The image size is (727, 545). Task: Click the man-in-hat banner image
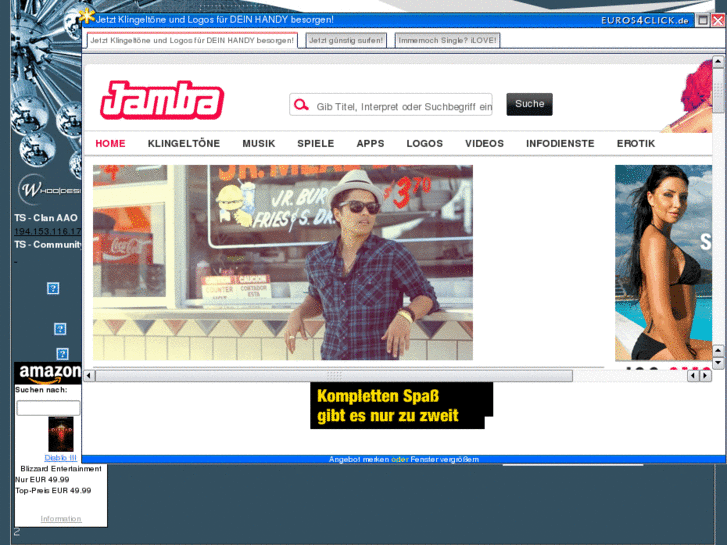[283, 263]
